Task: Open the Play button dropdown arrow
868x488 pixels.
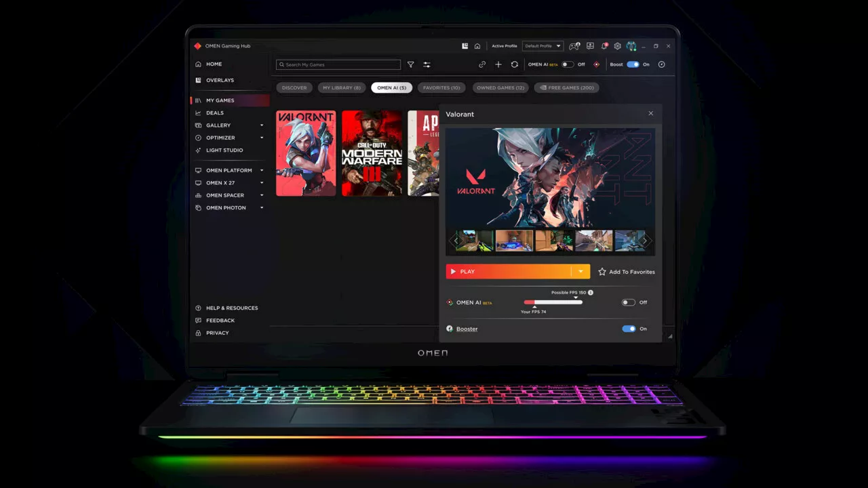Action: coord(580,272)
